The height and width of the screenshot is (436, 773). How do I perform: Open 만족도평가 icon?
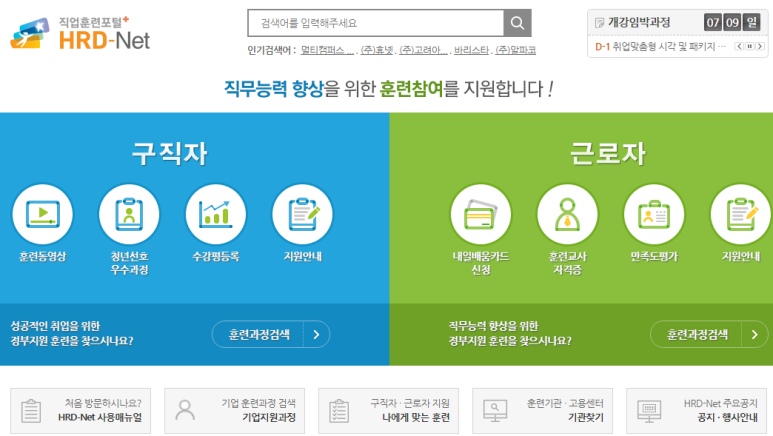(654, 214)
